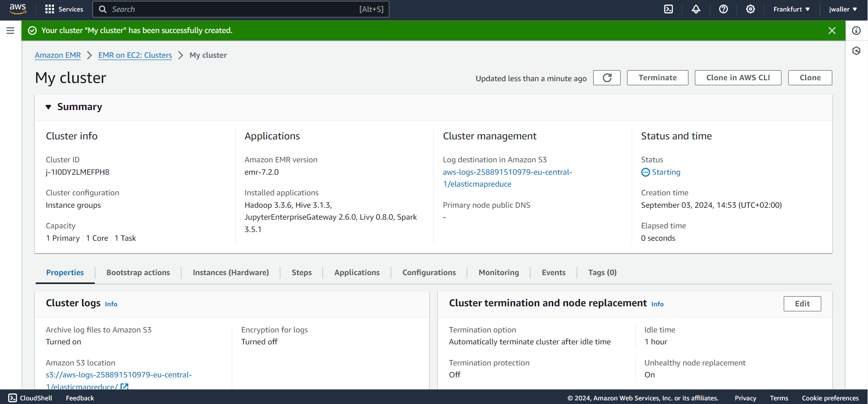
Task: Click the '1 Task' capacity value
Action: click(x=125, y=238)
